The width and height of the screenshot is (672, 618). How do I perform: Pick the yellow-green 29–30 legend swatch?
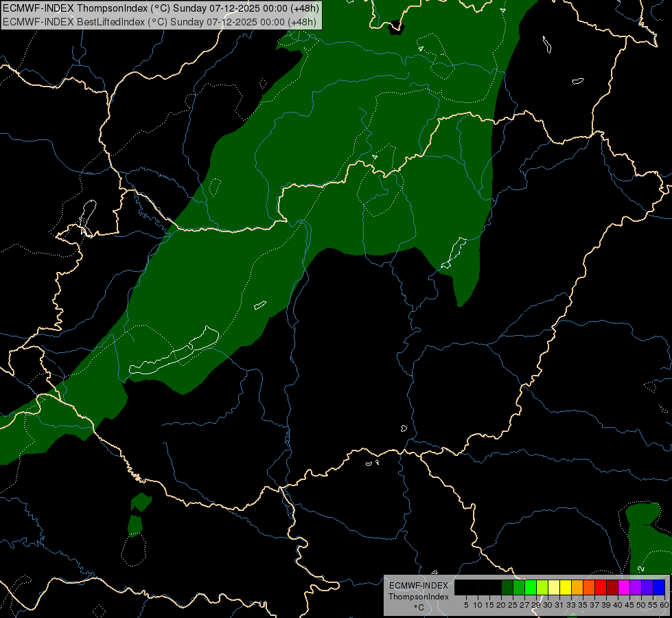(542, 587)
